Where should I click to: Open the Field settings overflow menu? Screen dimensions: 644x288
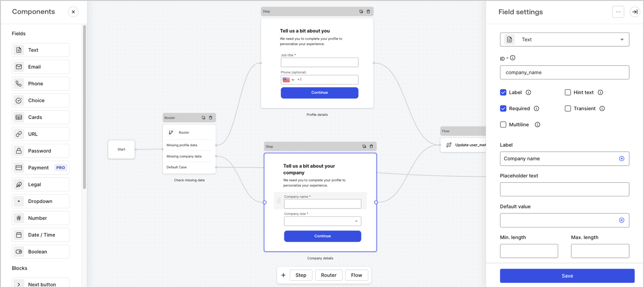[618, 11]
